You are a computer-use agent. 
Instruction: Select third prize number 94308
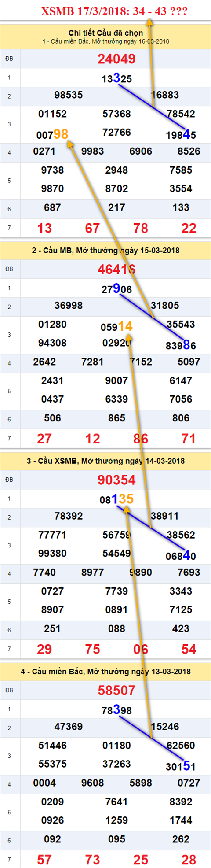[x=52, y=343]
